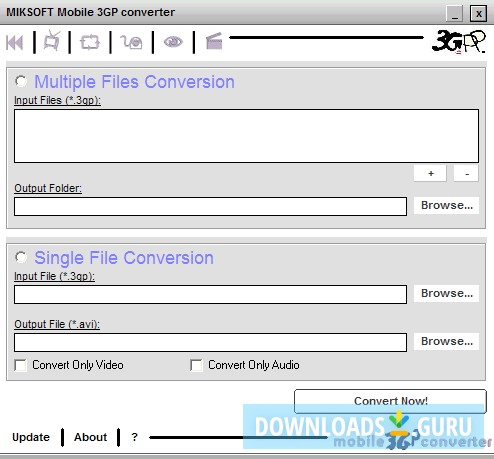Remove input file with minus button
Screen dimensions: 494x459
point(466,173)
